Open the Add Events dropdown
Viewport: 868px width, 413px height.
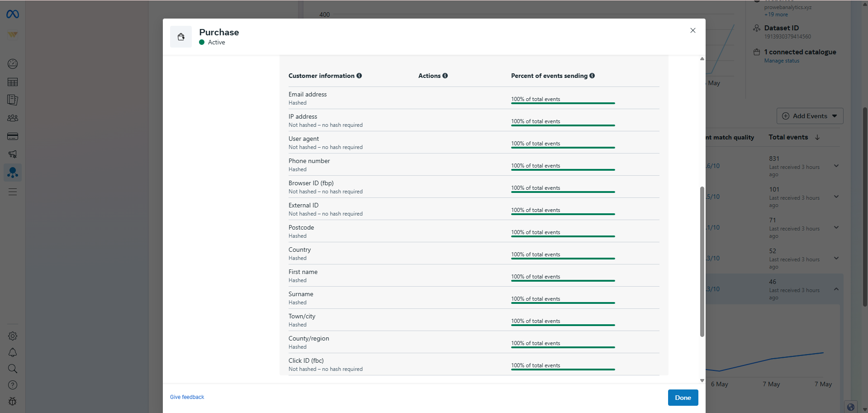(810, 116)
